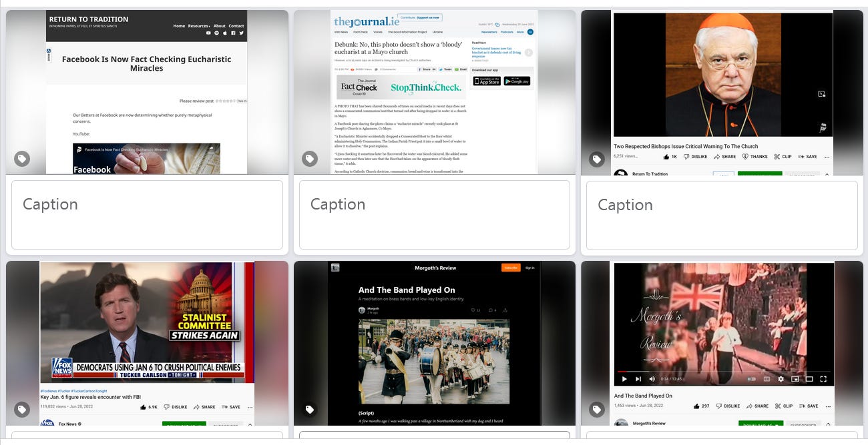Click the headline 'Facebook Is Now Fact Checking Eucharistic Miracles'
The height and width of the screenshot is (445, 868).
[x=147, y=63]
